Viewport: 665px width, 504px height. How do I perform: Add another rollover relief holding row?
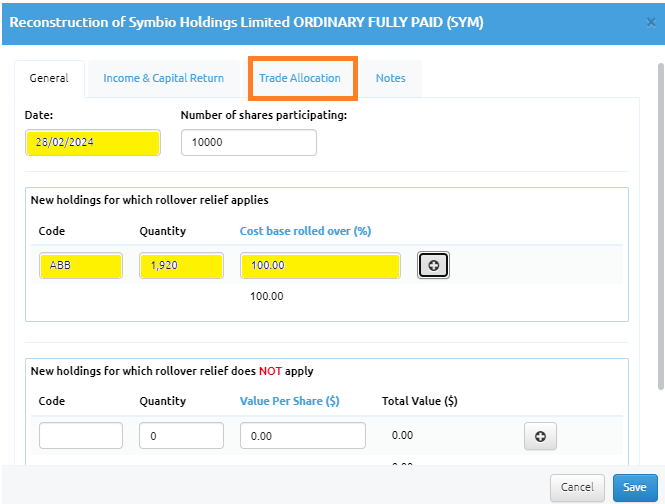point(433,265)
